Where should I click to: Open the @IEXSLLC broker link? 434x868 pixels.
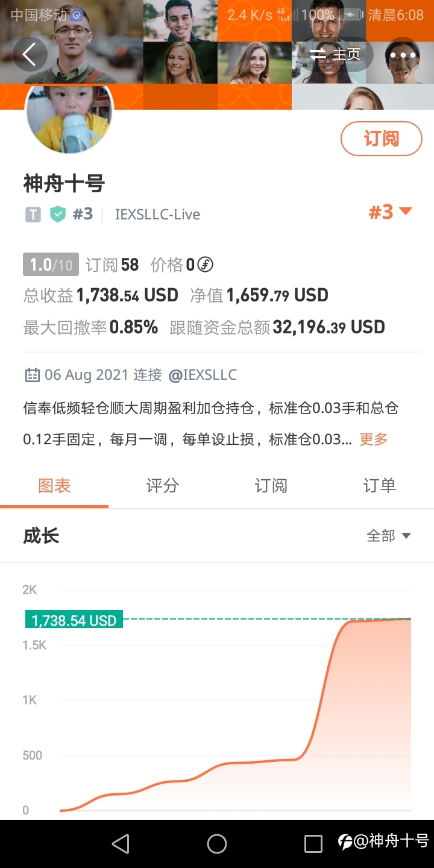point(203,375)
